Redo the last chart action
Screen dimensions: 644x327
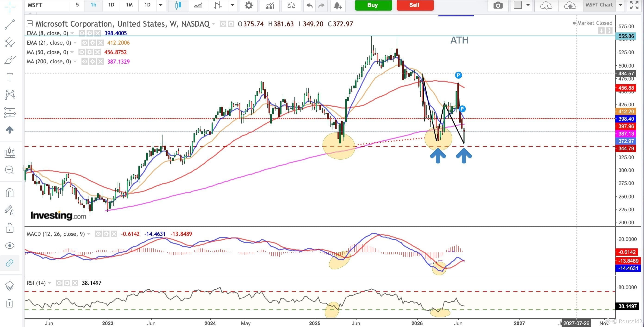pyautogui.click(x=322, y=5)
